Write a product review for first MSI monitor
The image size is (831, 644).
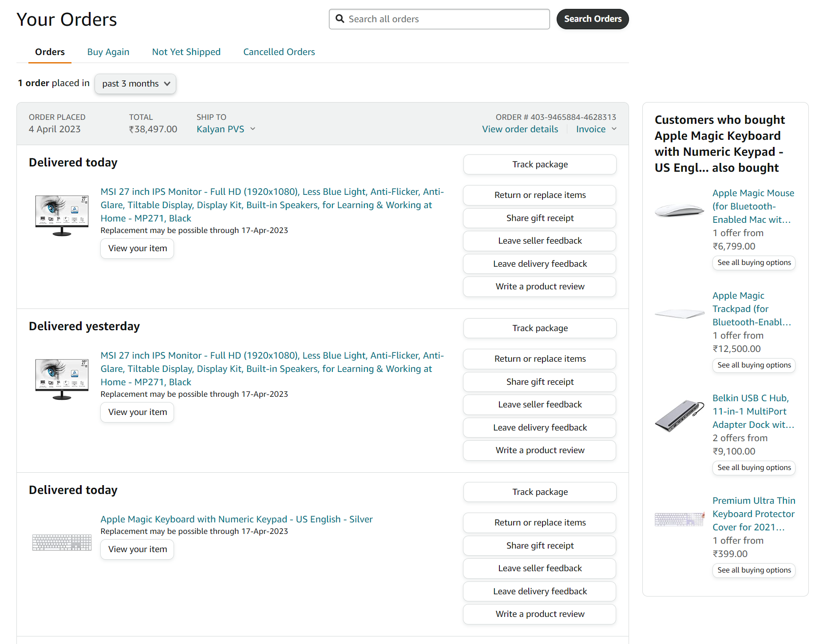(540, 286)
